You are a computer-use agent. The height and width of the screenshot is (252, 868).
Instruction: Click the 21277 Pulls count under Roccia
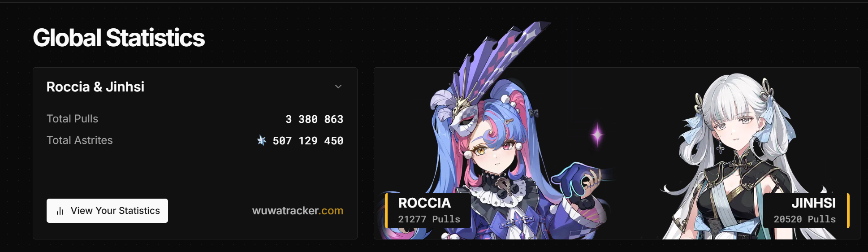point(429,219)
